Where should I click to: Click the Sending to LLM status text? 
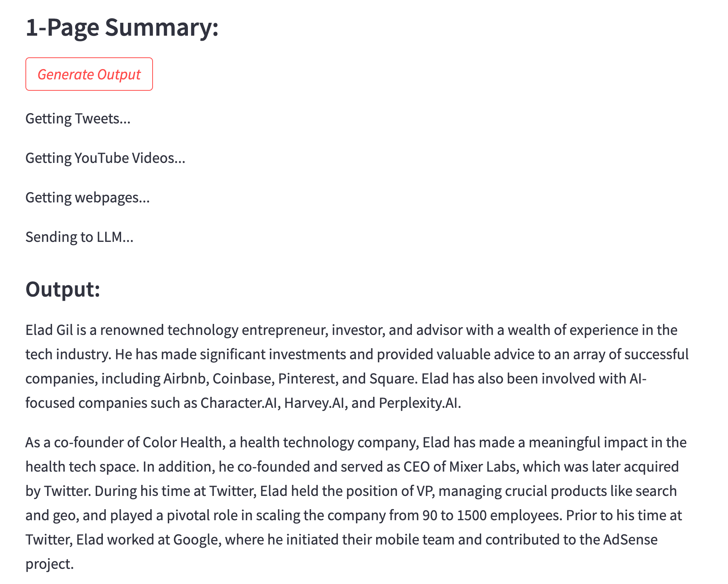(79, 237)
